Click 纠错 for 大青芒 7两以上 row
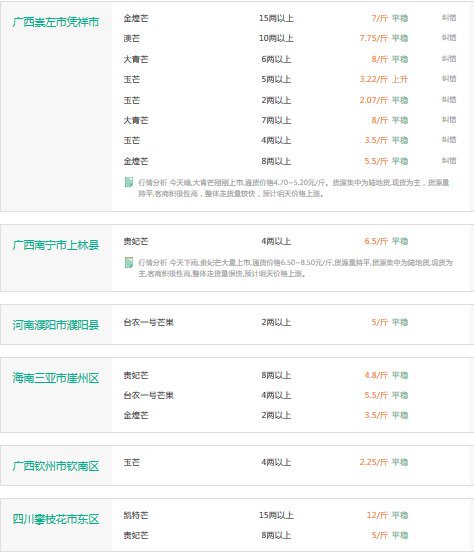Screen dimensions: 474x553 (449, 120)
